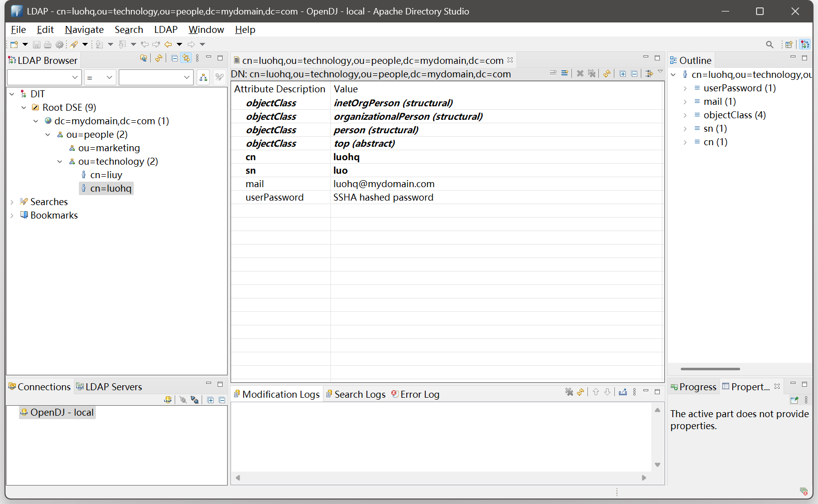Click New Connection icon in Connections panel
Image resolution: width=818 pixels, height=504 pixels.
click(168, 400)
